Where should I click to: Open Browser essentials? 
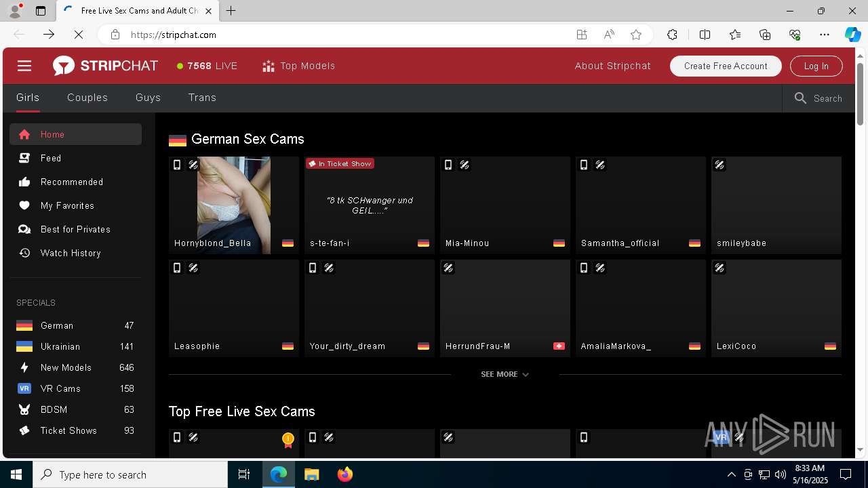point(795,35)
